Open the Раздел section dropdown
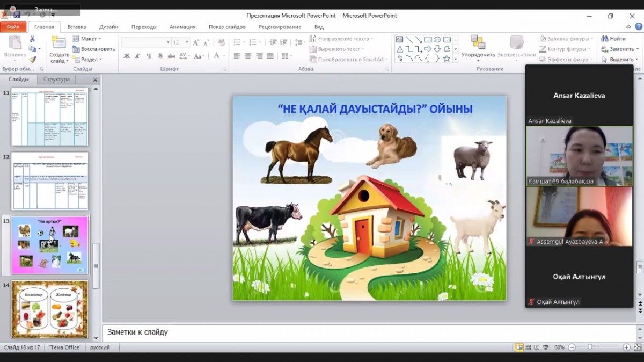The height and width of the screenshot is (362, 644). point(87,60)
